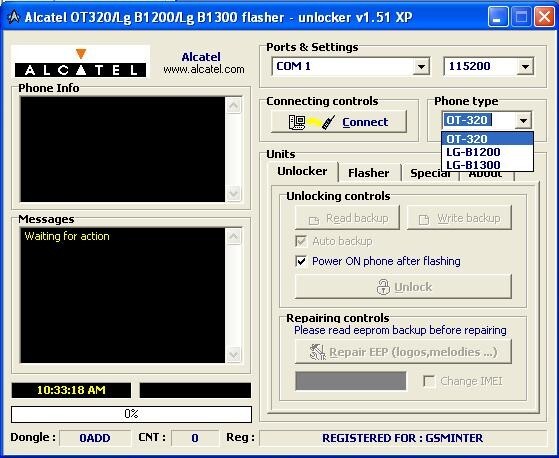Open the COM port dropdown
Viewport: 559px width, 458px height.
click(x=421, y=66)
